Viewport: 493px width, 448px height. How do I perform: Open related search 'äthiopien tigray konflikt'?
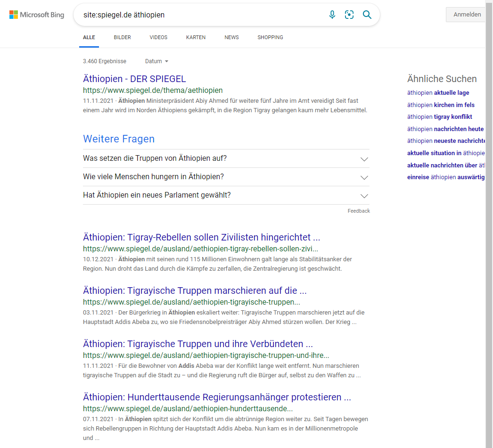(440, 117)
